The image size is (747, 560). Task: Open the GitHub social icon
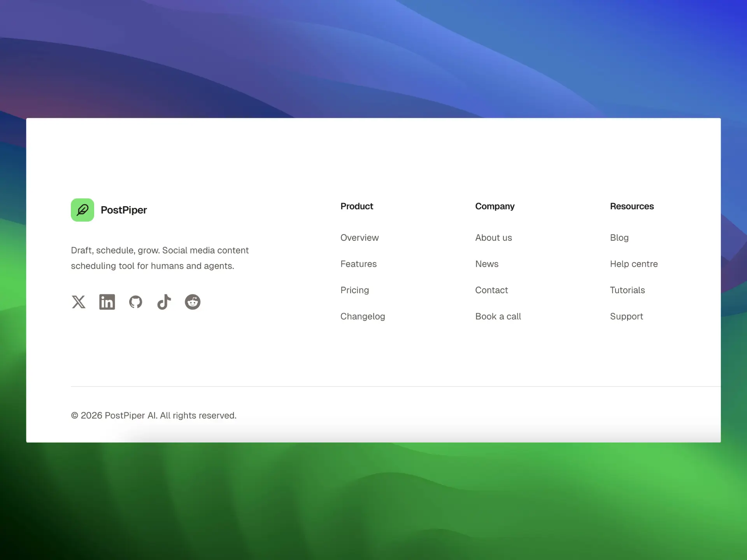point(135,302)
